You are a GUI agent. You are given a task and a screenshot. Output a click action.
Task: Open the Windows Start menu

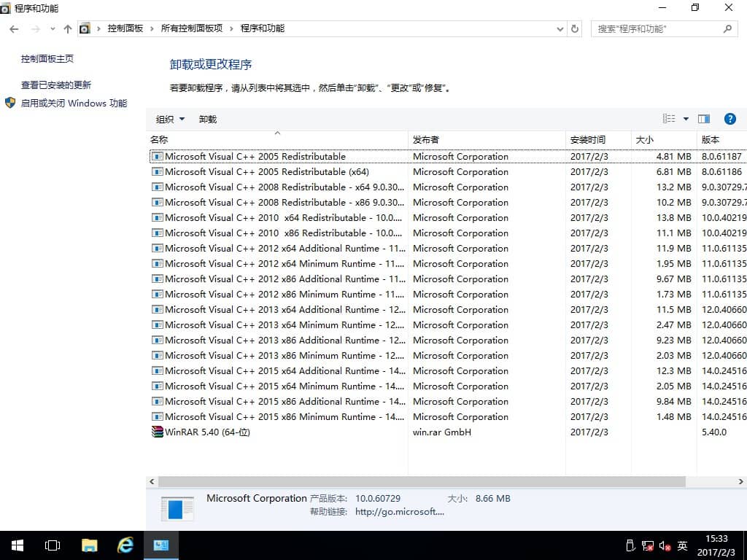18,545
